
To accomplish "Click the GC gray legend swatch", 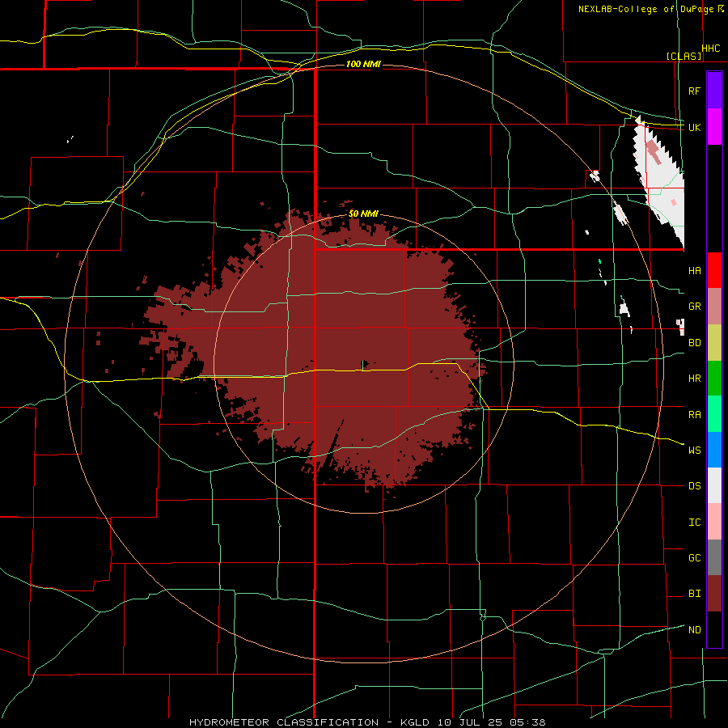I will pyautogui.click(x=714, y=557).
